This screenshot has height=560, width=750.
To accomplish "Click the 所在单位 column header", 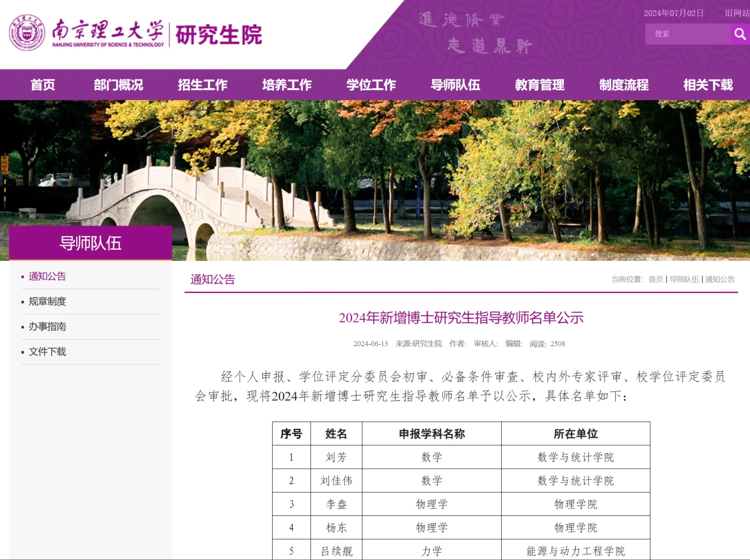I will [x=576, y=434].
